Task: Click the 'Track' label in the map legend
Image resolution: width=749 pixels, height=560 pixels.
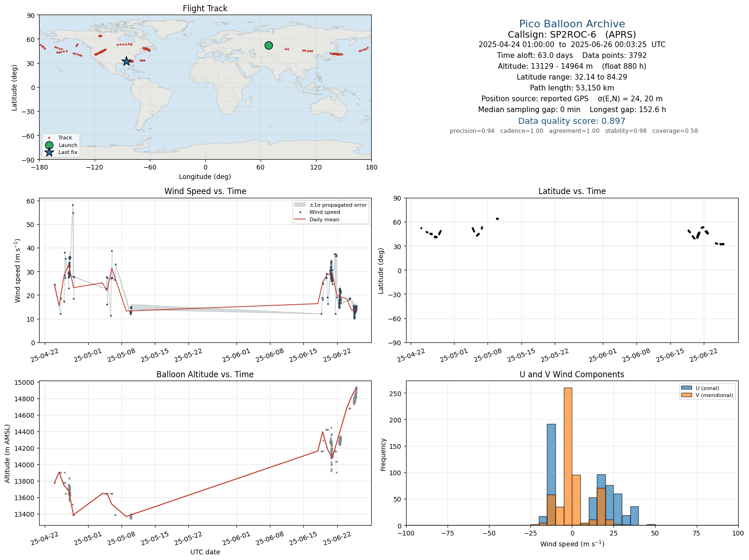Action: (x=65, y=138)
